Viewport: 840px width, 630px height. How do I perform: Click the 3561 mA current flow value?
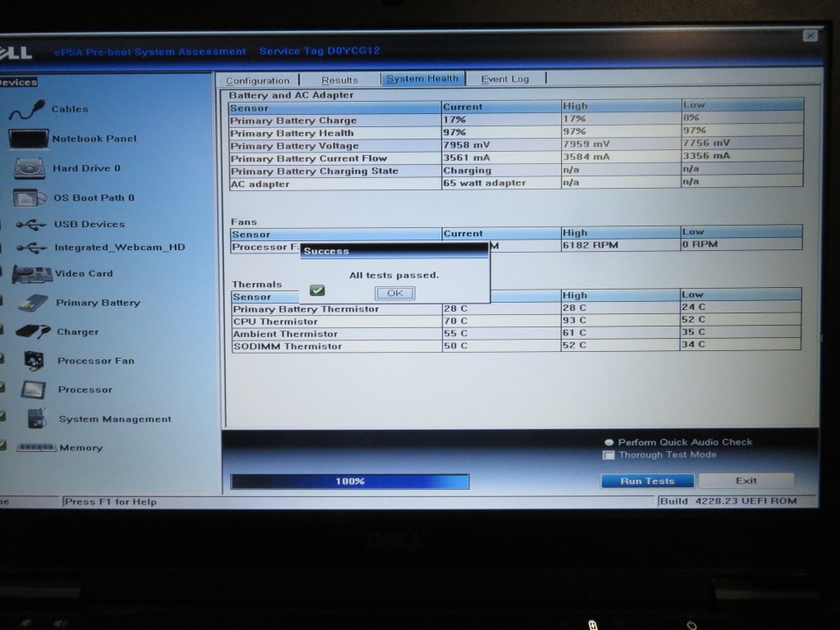point(466,157)
